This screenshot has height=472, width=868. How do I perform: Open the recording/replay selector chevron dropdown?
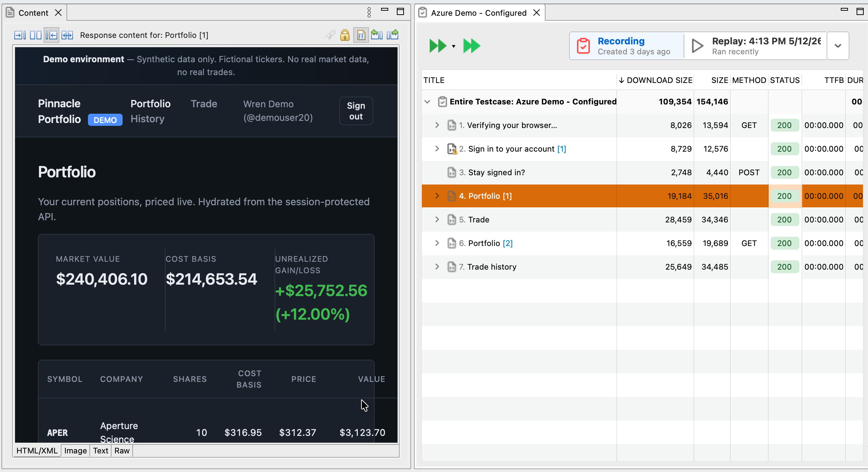coord(838,46)
